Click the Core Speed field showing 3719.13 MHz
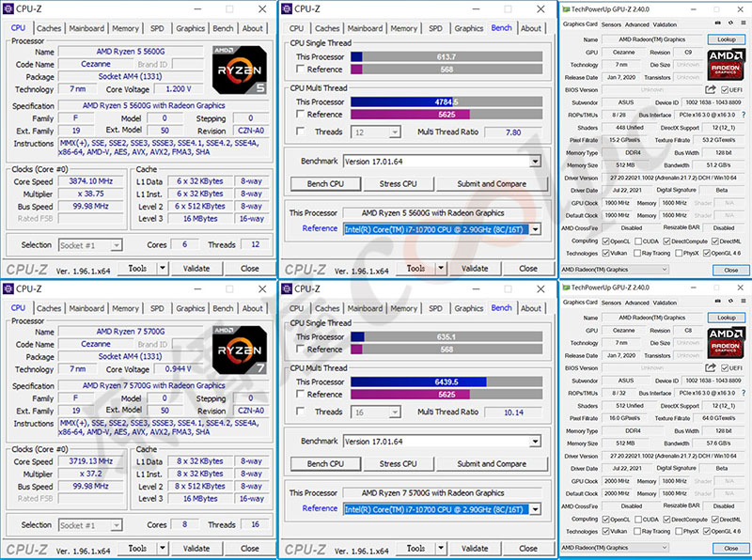Screen dimensions: 752x560 (x=90, y=461)
